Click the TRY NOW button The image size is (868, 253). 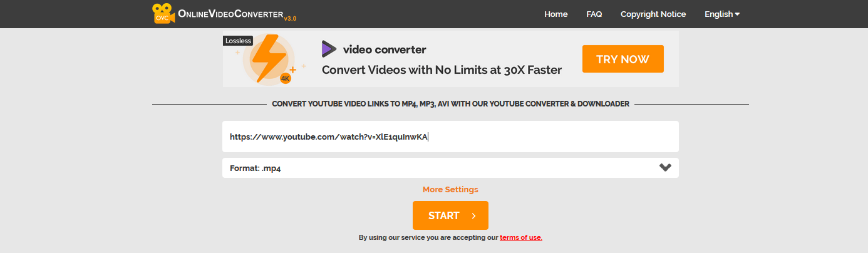[623, 59]
